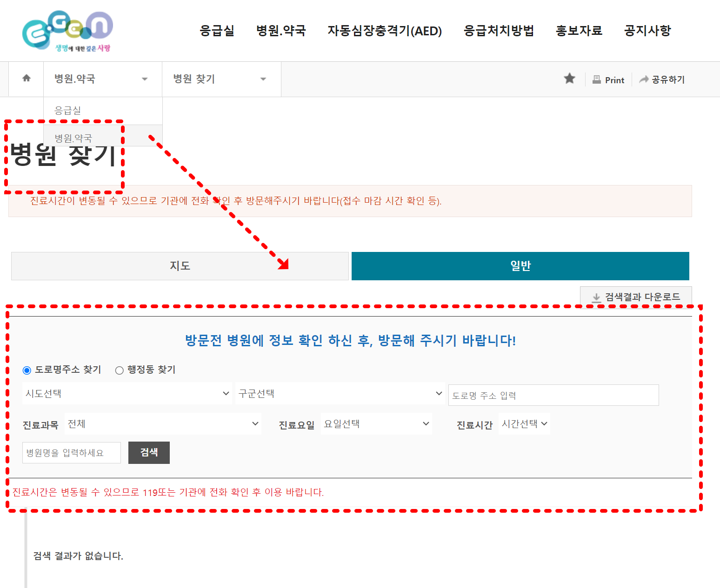Go to home via house icon
720x588 pixels.
27,78
